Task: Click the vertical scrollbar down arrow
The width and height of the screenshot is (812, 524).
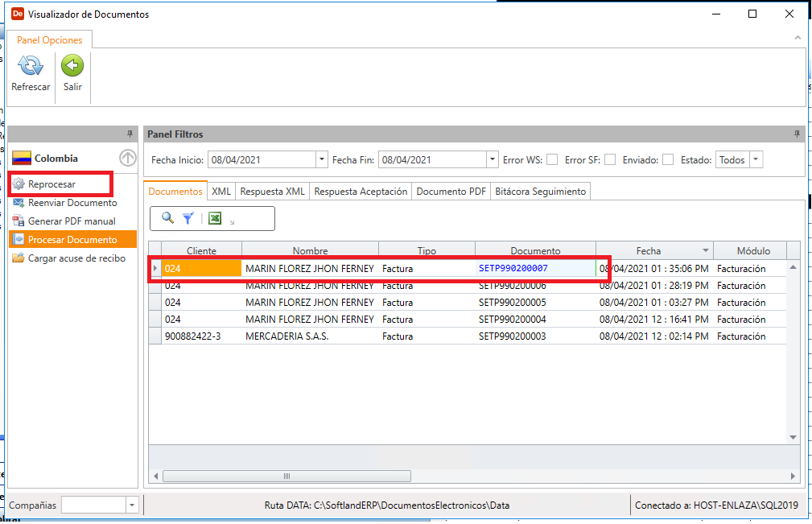Action: (793, 437)
